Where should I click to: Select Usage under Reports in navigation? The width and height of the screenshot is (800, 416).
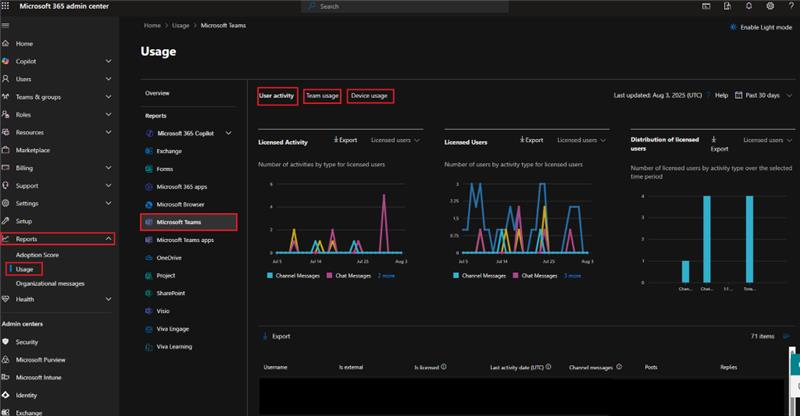click(x=24, y=269)
